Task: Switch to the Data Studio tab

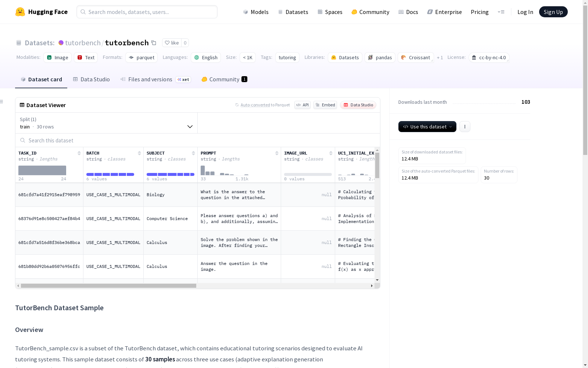Action: 92,79
